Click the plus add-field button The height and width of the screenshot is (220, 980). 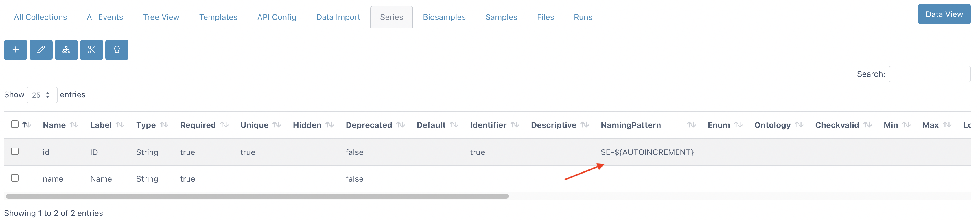[x=16, y=50]
